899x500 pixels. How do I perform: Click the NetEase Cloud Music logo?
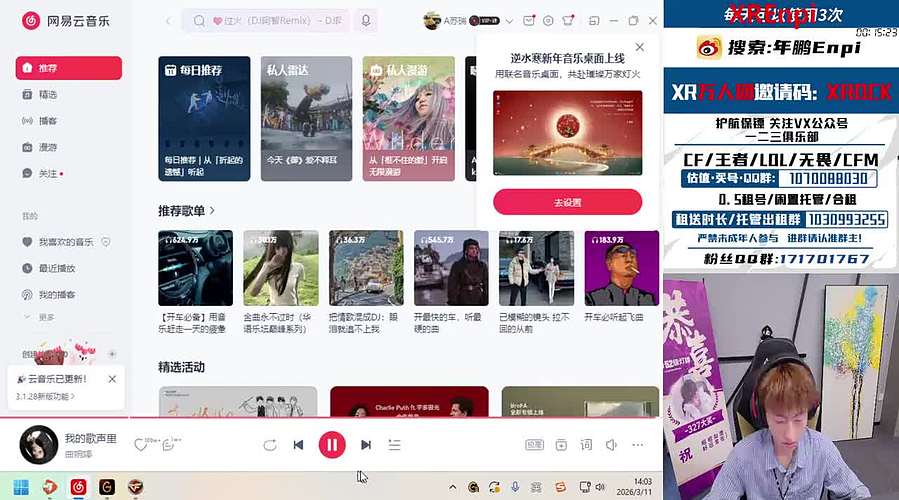point(65,21)
